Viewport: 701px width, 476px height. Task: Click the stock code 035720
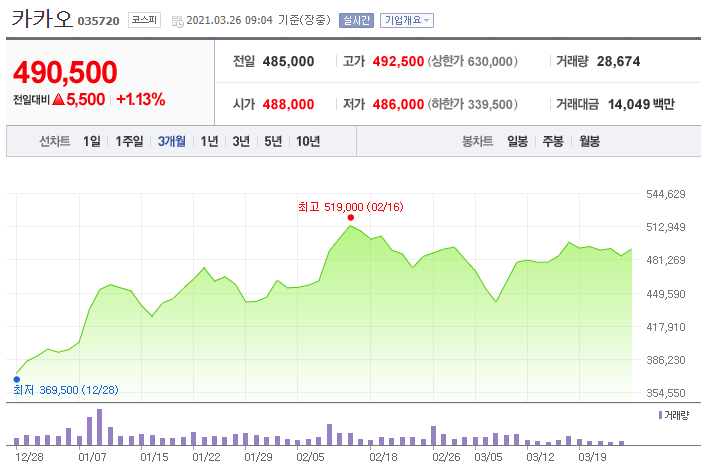click(98, 21)
